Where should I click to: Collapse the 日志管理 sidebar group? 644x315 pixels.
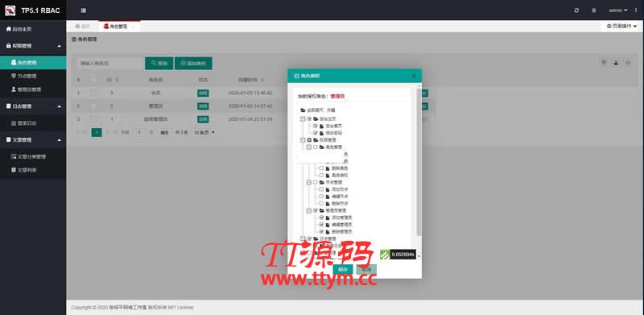point(59,106)
